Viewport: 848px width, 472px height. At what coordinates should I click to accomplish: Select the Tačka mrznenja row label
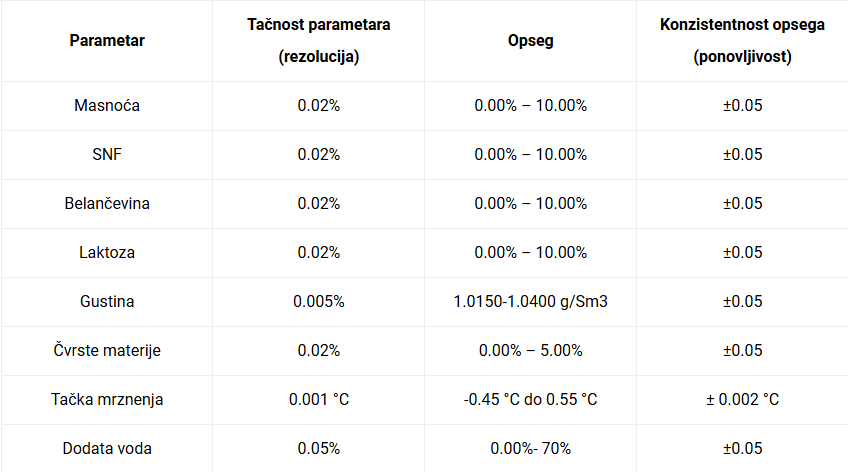[107, 400]
